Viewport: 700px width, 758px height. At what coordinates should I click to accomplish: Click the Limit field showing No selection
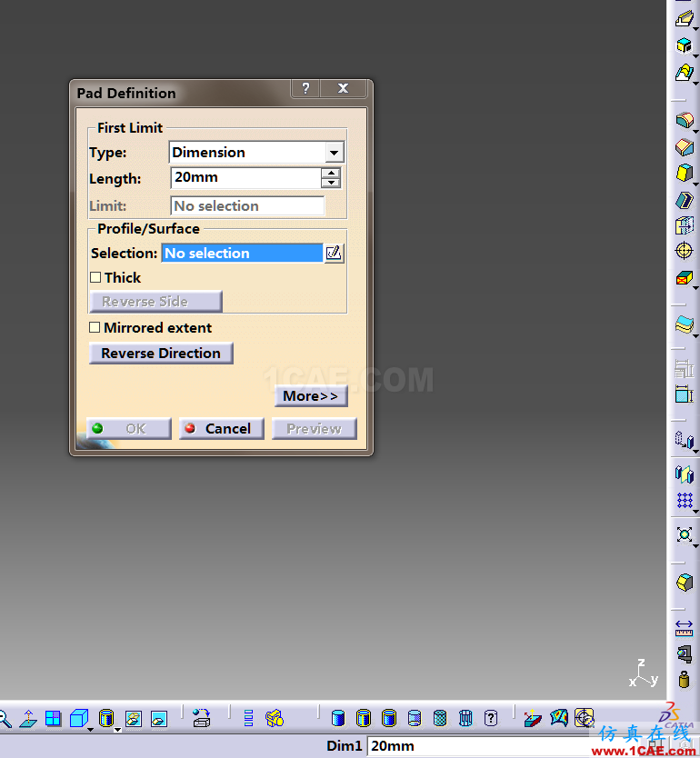(x=247, y=206)
